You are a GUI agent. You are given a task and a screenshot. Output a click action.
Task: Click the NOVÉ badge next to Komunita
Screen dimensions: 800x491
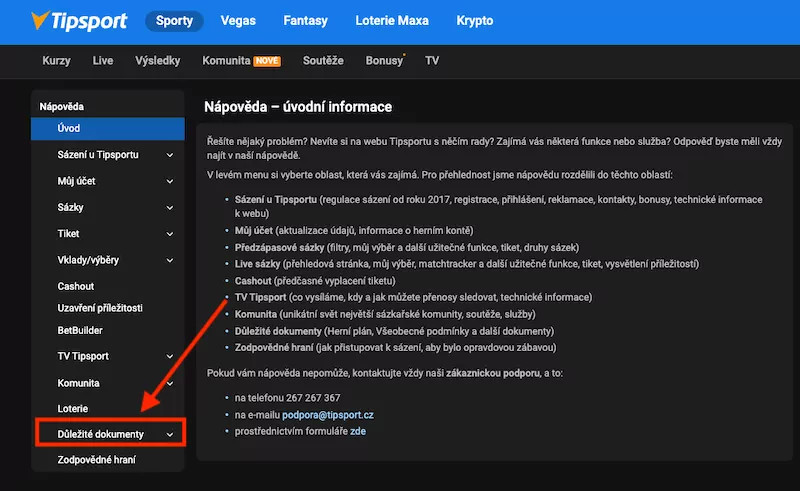point(267,61)
